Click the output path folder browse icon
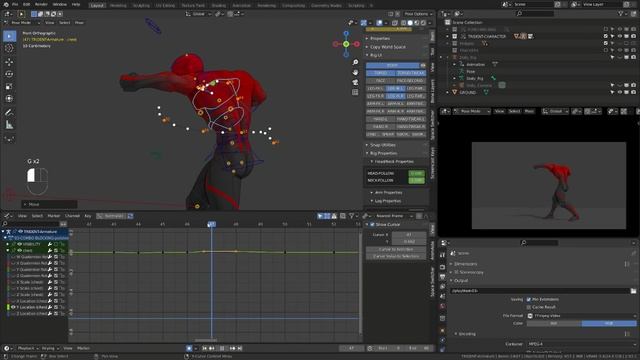 (x=633, y=291)
